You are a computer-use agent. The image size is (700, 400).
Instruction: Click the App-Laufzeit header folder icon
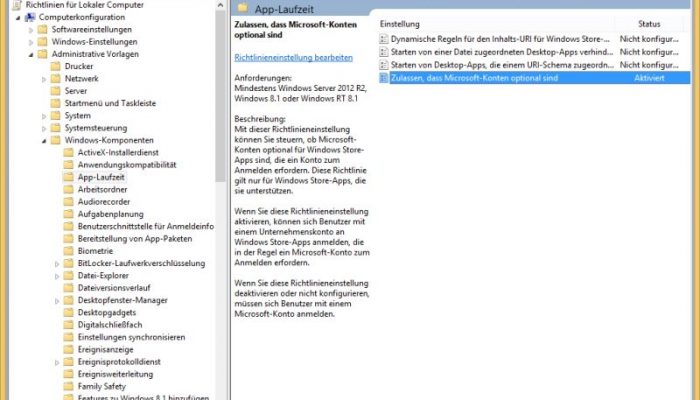click(x=243, y=8)
